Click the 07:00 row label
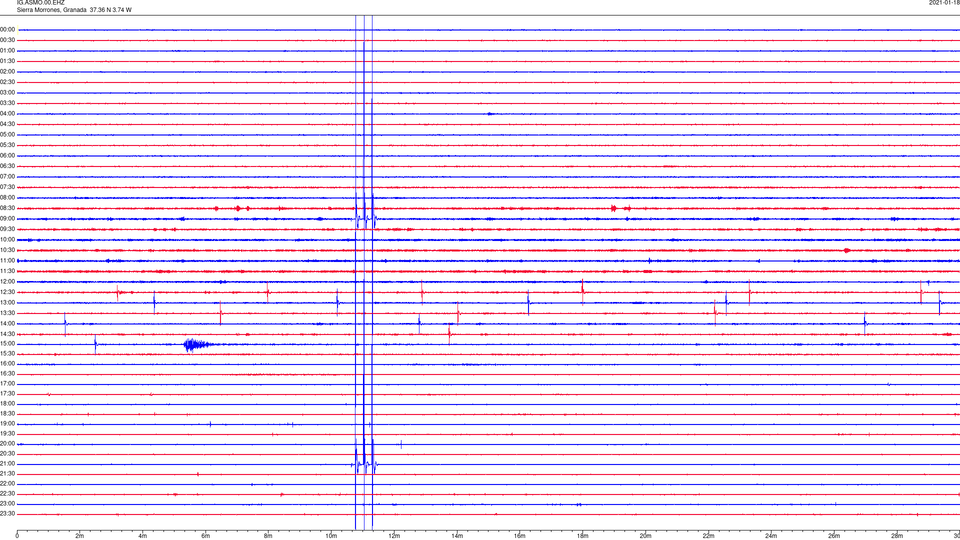The image size is (960, 540). coord(8,176)
